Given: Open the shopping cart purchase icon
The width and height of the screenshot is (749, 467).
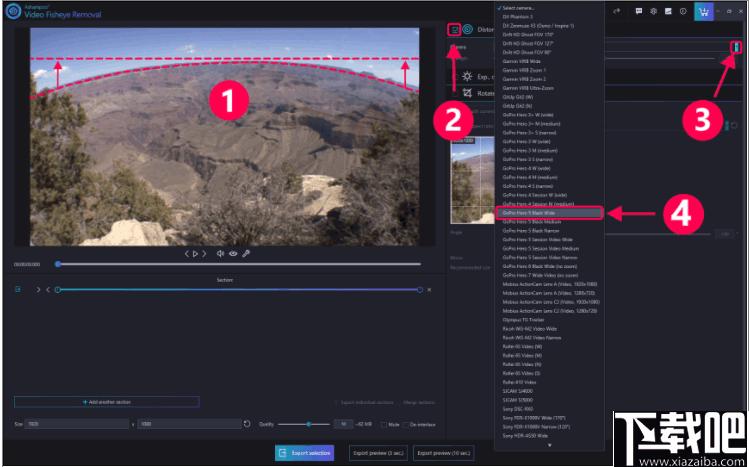Looking at the screenshot, I should coord(703,12).
